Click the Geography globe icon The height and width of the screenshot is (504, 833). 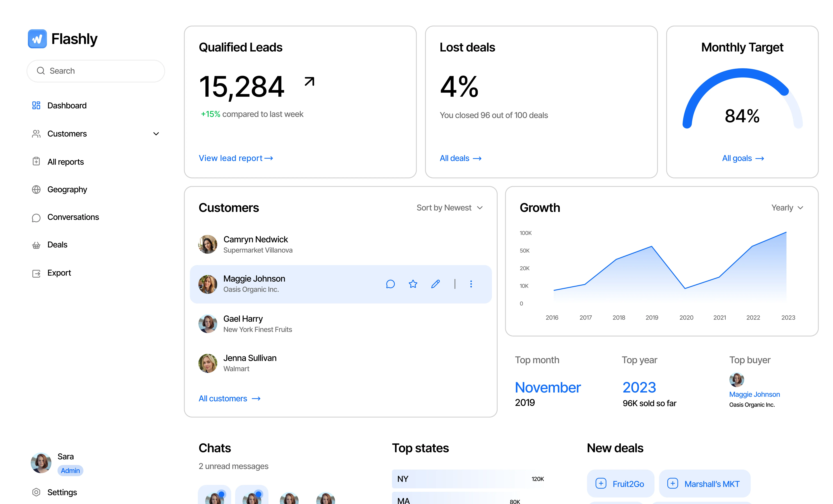tap(36, 190)
